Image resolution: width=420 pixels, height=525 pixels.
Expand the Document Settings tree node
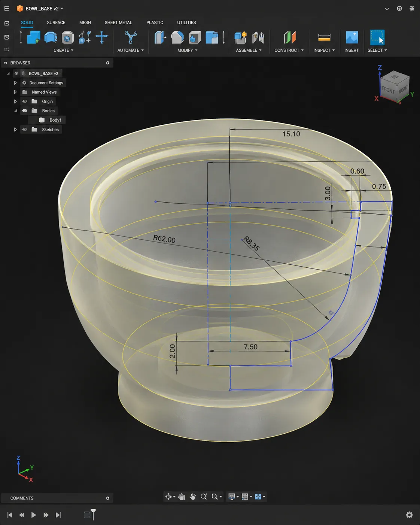click(x=15, y=83)
